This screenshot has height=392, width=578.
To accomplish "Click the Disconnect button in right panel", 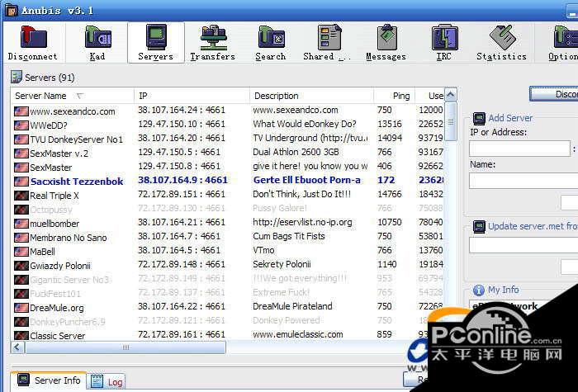I will [x=554, y=94].
